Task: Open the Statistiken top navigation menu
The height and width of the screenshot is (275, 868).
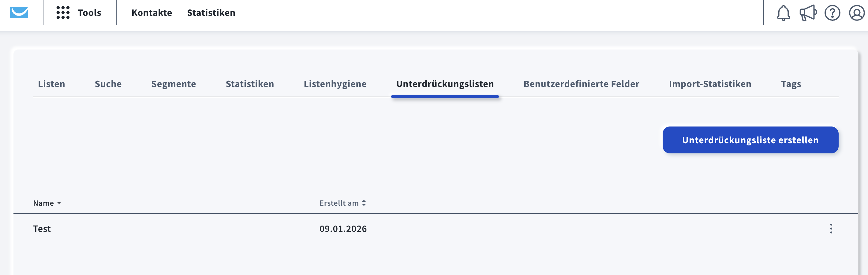Action: pos(211,13)
